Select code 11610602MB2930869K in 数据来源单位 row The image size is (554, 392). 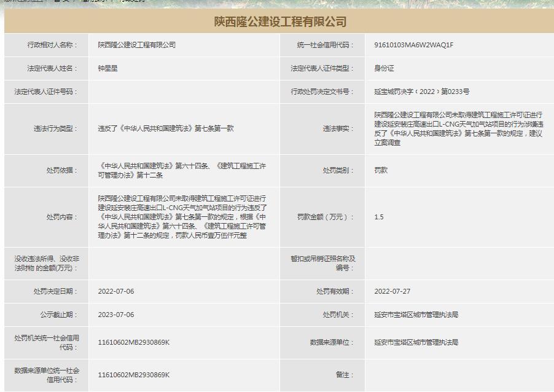(133, 375)
